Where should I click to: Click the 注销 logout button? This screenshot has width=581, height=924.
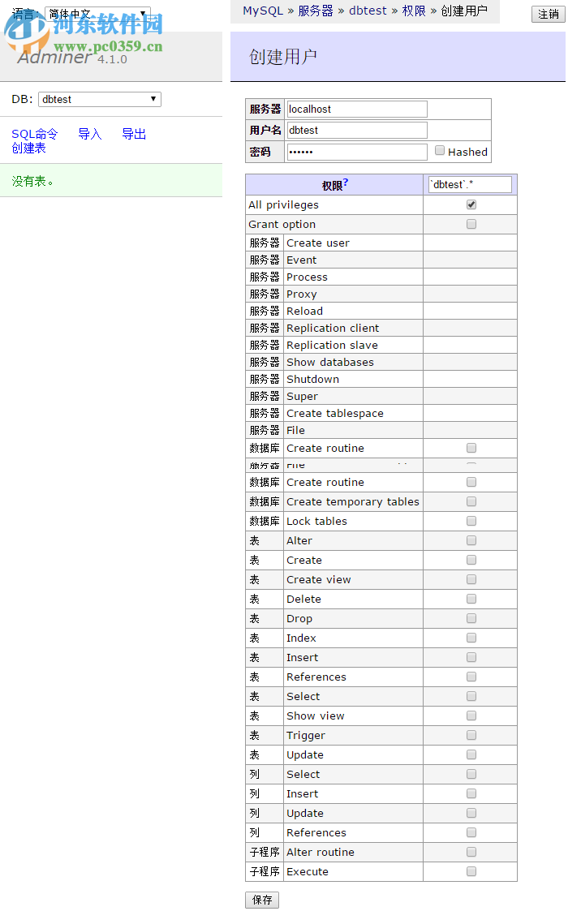click(x=548, y=14)
